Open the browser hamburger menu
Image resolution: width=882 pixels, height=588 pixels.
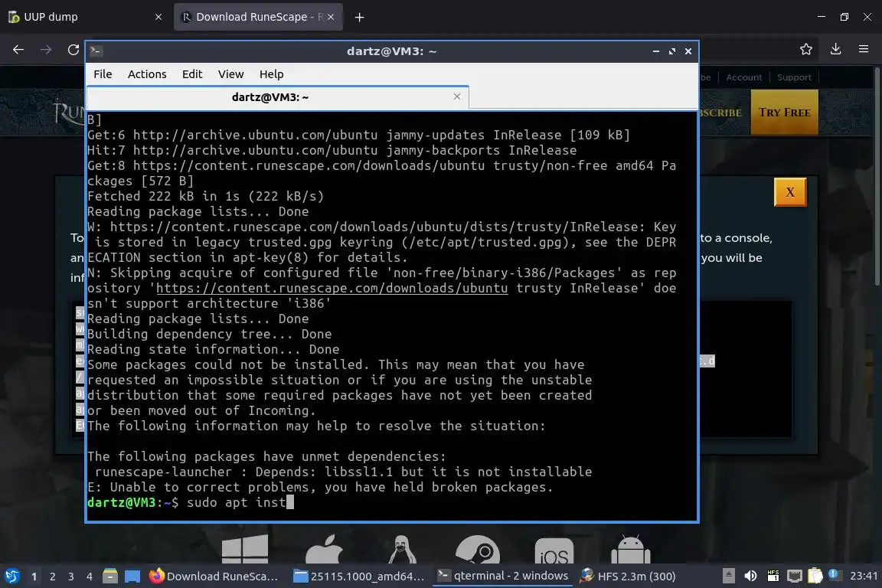point(864,50)
